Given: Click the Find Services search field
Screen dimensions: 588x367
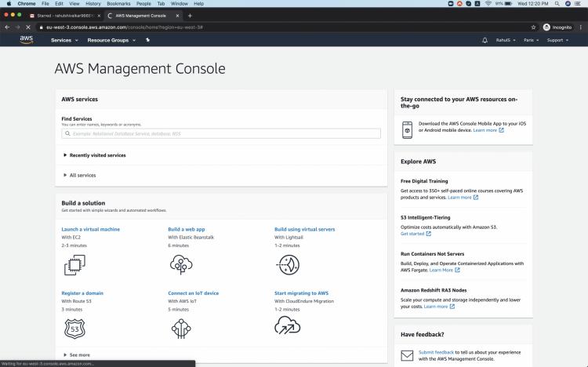Looking at the screenshot, I should pos(221,134).
